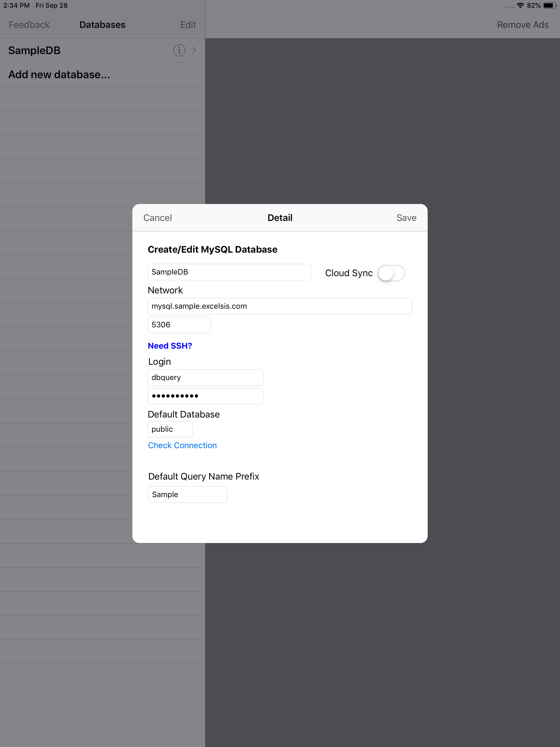The width and height of the screenshot is (560, 747).
Task: Select the SampleDB row in sidebar
Action: tap(102, 50)
